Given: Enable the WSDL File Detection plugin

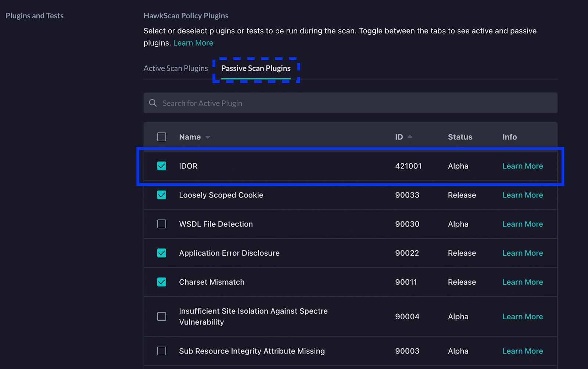Looking at the screenshot, I should tap(162, 224).
